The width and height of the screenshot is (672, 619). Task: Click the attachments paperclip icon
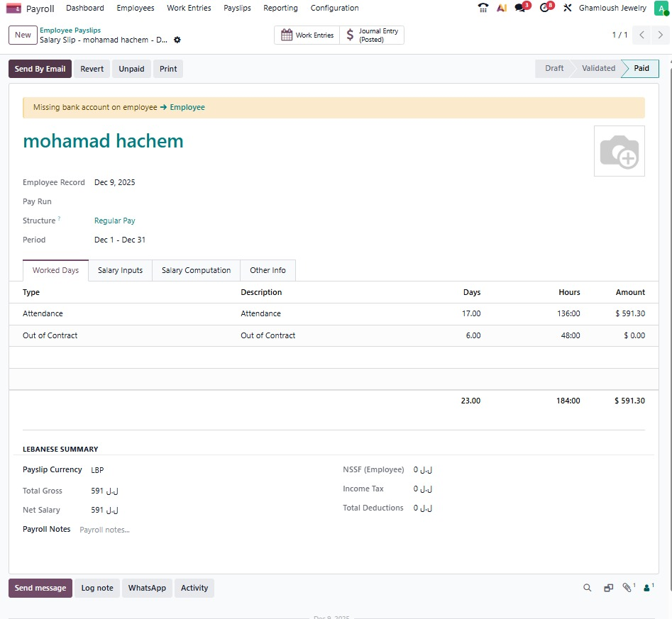[627, 588]
